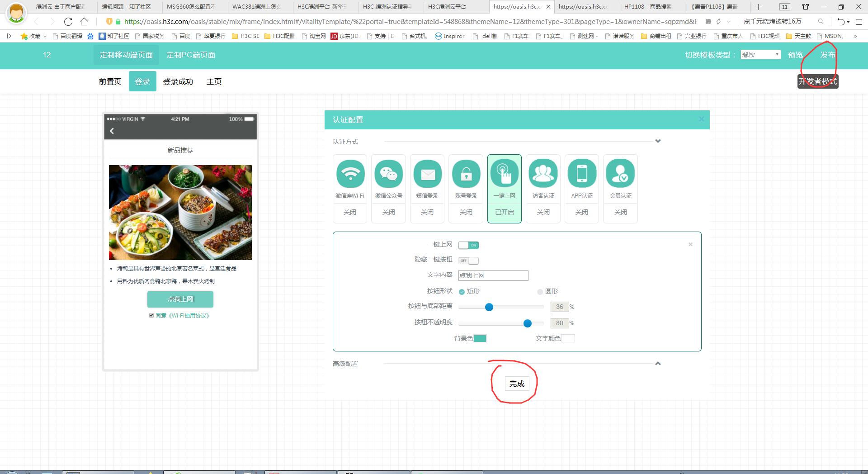Click 关闭 status under 微信连Wi-Fi
The height and width of the screenshot is (474, 868).
(350, 212)
